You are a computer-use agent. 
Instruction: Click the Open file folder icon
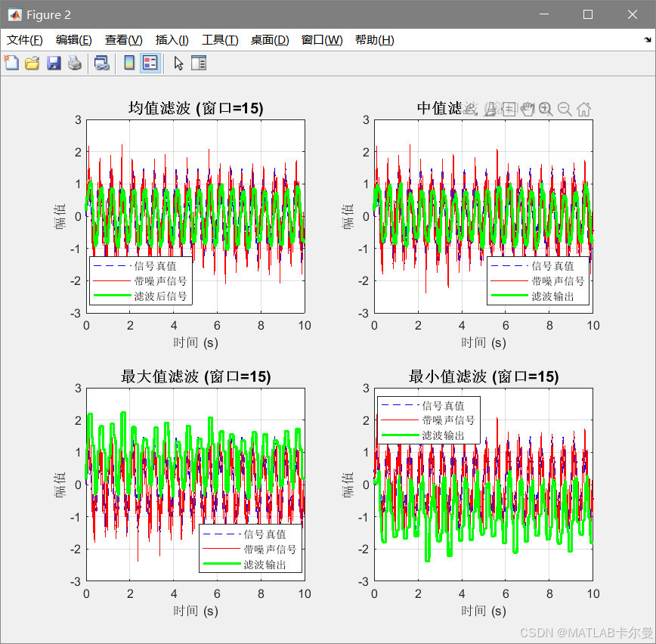tap(32, 63)
